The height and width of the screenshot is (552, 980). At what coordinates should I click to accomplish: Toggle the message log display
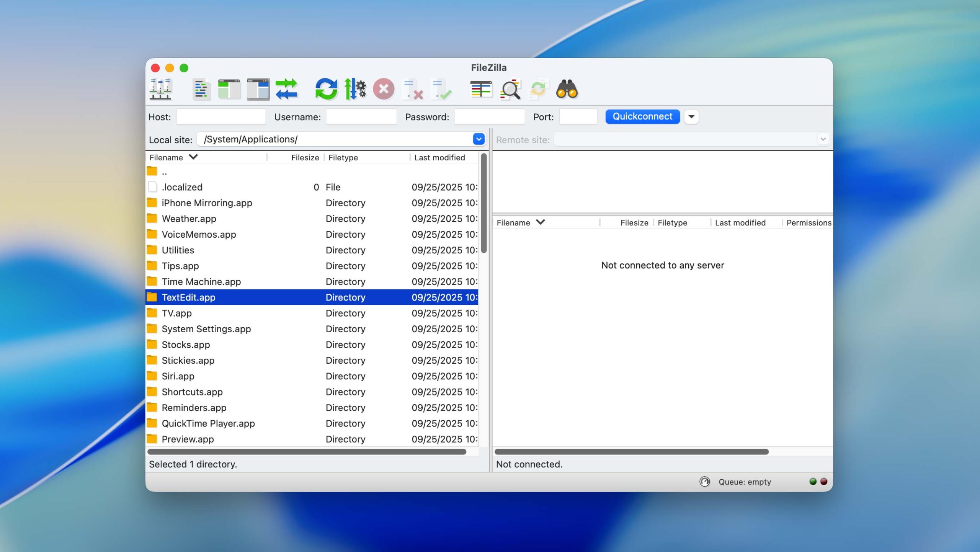201,89
